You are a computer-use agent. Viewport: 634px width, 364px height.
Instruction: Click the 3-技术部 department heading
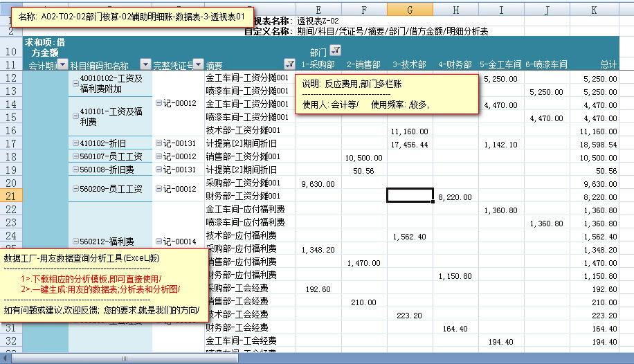[x=409, y=64]
